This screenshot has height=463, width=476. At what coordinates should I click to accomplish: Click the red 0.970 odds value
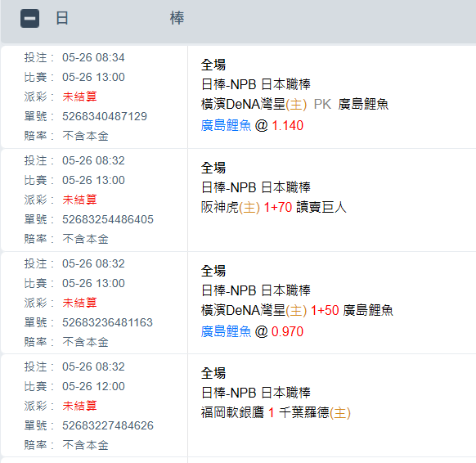click(288, 331)
